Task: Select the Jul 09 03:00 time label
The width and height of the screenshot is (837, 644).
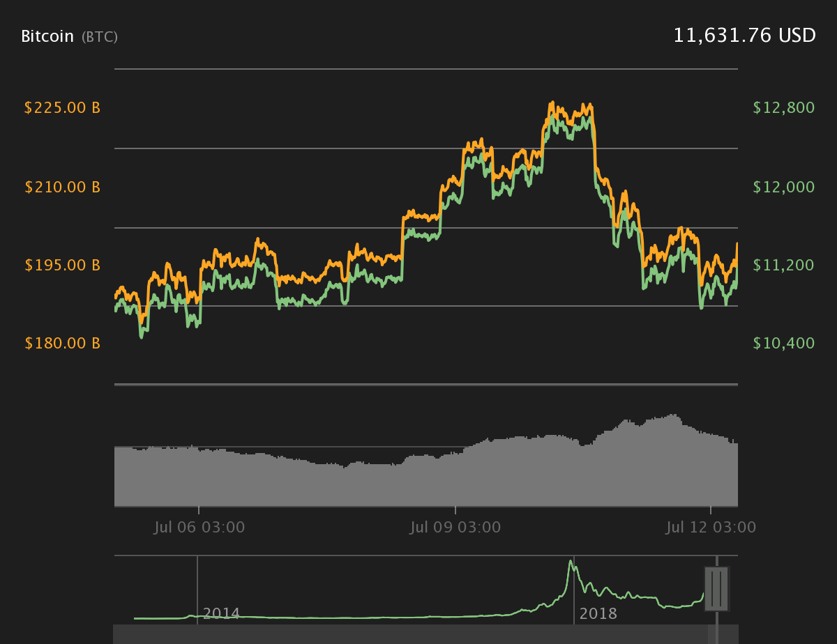Action: tap(455, 527)
